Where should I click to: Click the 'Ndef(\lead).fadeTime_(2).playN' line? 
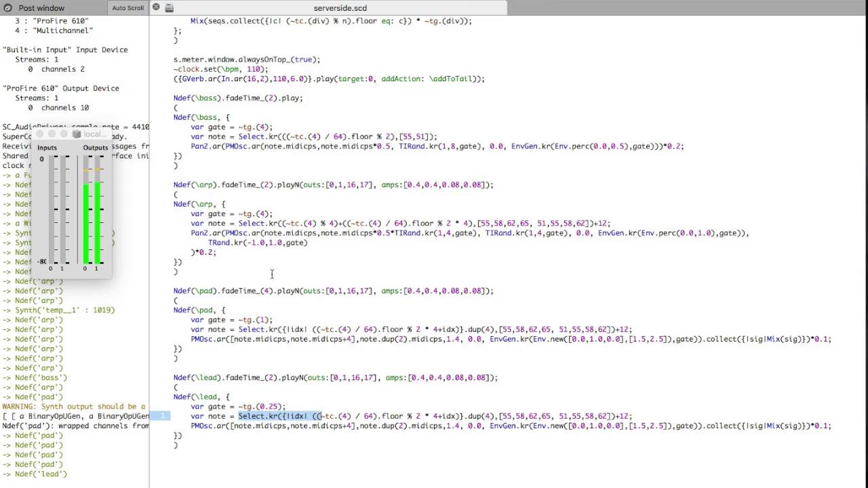coord(335,378)
